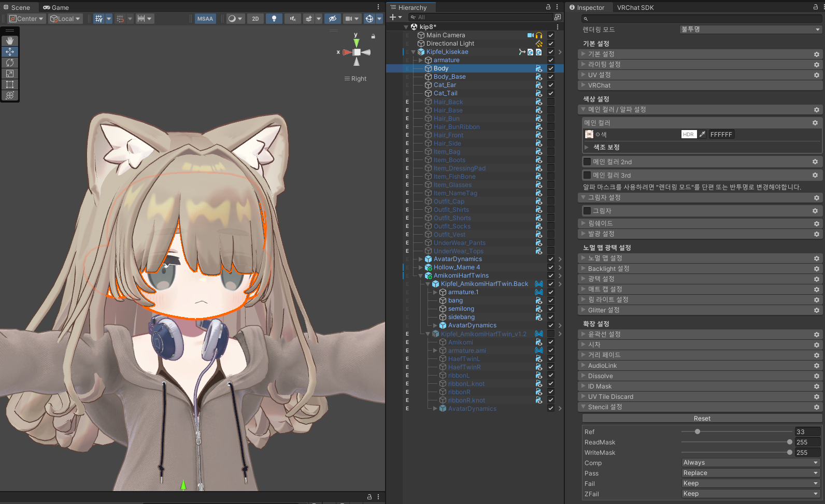The image size is (825, 504).
Task: Select Hollow_Mame 4 in the hierarchy
Action: tap(457, 267)
